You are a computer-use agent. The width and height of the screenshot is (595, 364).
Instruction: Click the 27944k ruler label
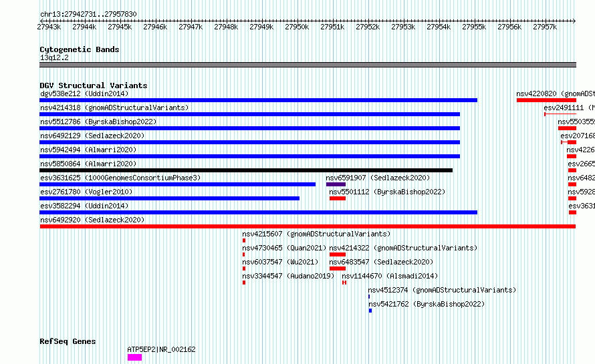pyautogui.click(x=84, y=27)
